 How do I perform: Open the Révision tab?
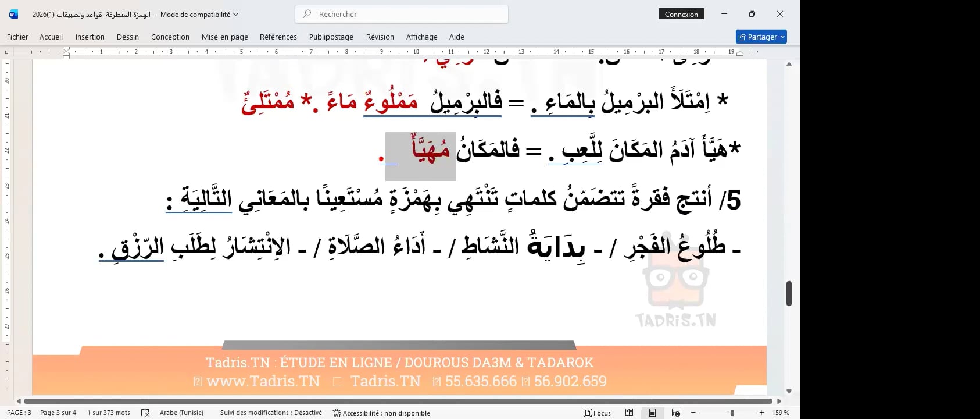pos(380,37)
